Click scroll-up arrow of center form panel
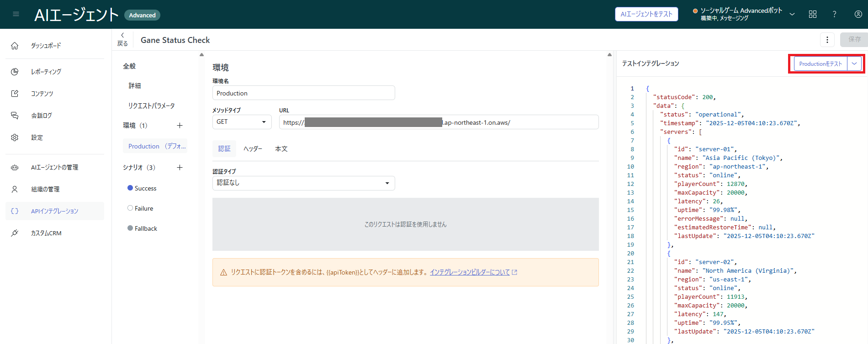Viewport: 868px width, 344px height. [x=609, y=54]
